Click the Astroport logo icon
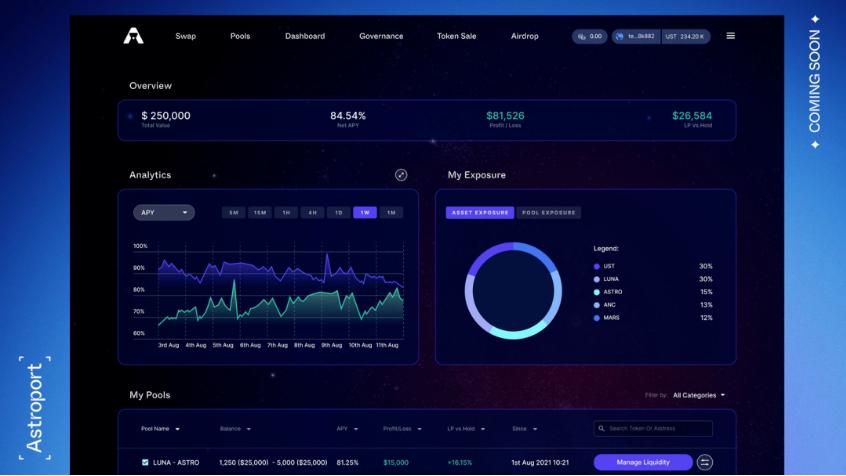Viewport: 846px width, 476px height. pyautogui.click(x=133, y=36)
